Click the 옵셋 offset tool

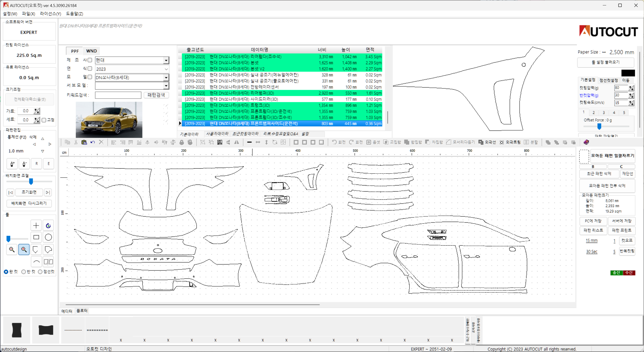click(x=373, y=142)
